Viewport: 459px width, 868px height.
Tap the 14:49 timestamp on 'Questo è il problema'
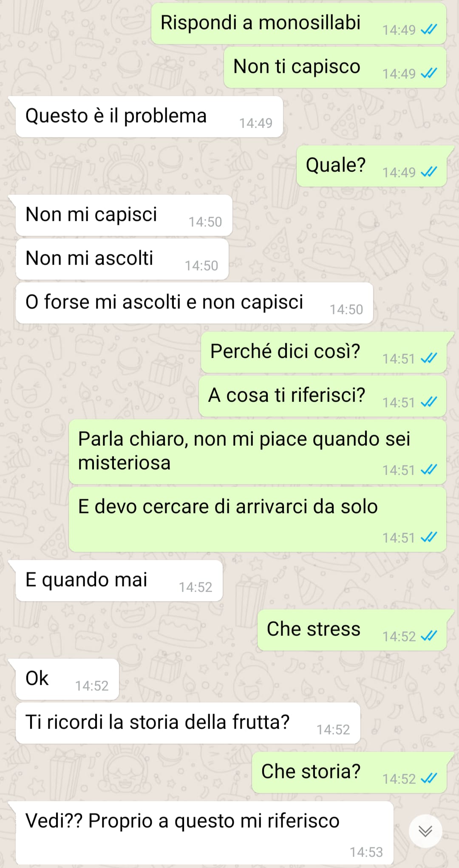pos(255,123)
